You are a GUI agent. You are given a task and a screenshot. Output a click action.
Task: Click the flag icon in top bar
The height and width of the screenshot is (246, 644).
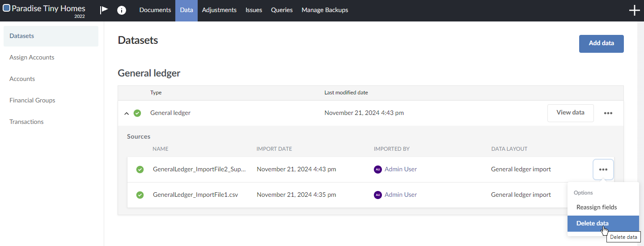(104, 10)
